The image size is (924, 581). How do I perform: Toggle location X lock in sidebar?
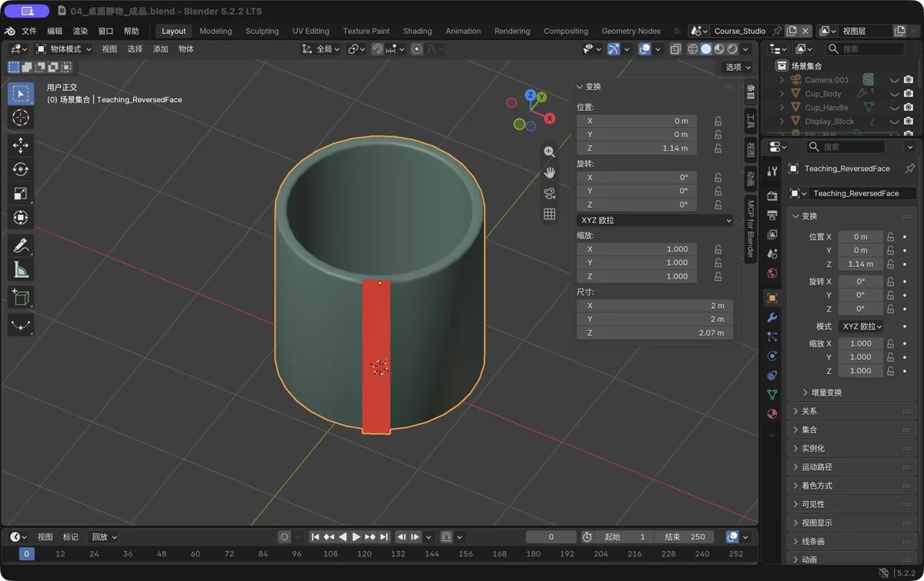tap(718, 121)
